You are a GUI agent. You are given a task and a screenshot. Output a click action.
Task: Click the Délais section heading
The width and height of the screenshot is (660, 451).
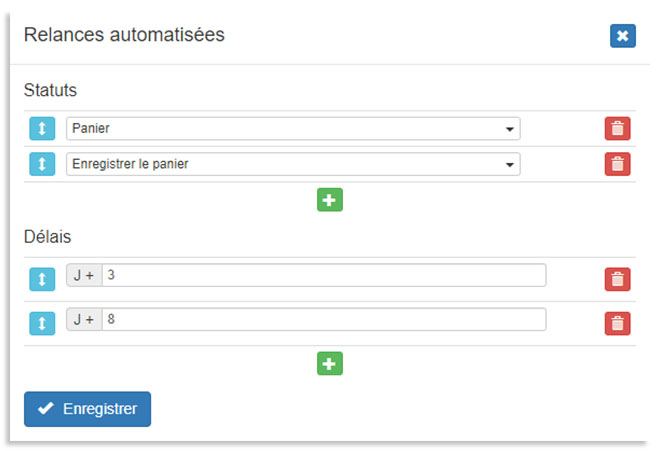[46, 237]
